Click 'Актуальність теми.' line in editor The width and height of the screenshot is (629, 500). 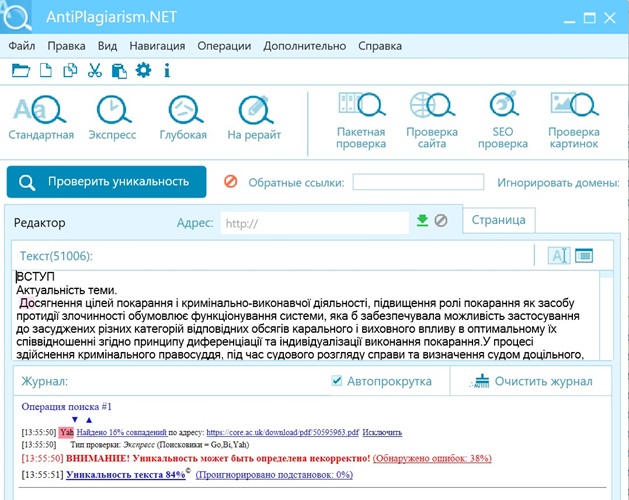[x=67, y=290]
